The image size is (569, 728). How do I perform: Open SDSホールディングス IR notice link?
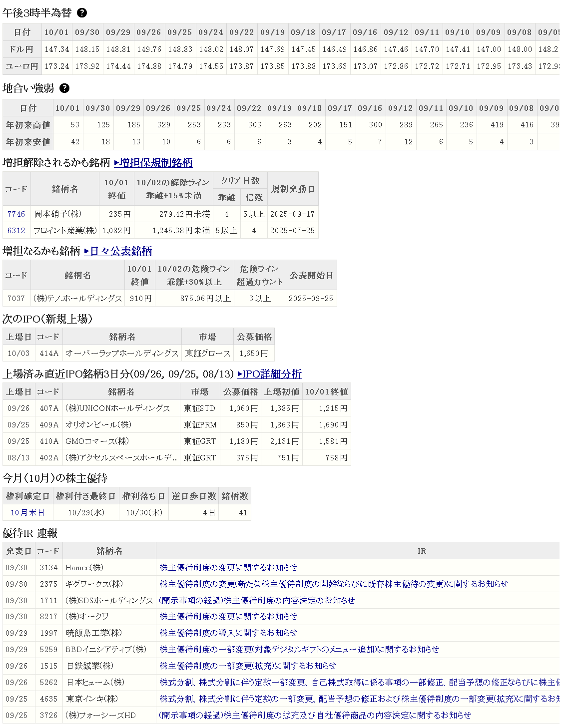click(257, 601)
